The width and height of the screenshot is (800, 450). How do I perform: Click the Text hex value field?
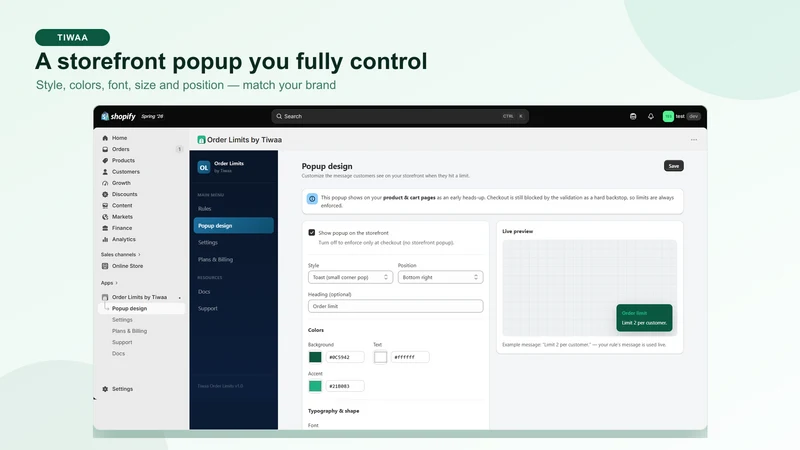tap(410, 357)
